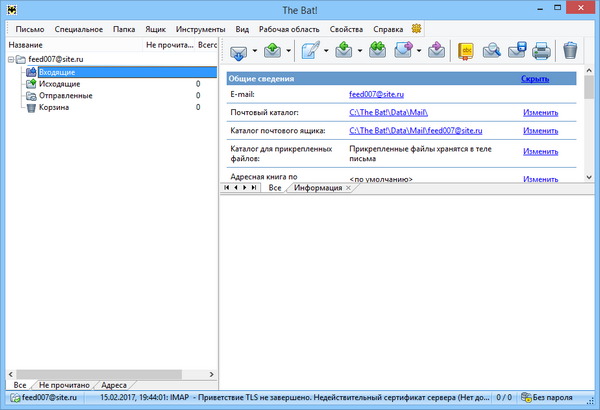Open dropdown arrow next to New message

[326, 50]
